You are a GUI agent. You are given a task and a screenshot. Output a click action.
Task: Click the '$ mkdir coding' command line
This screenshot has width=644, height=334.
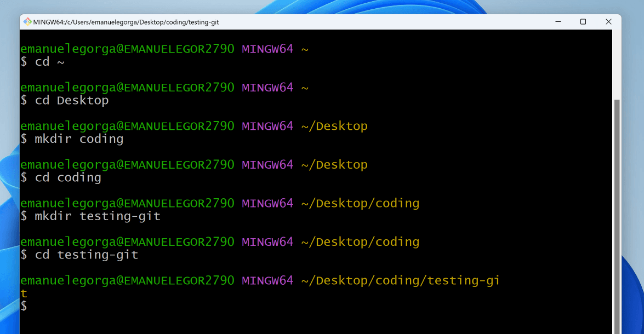click(72, 139)
